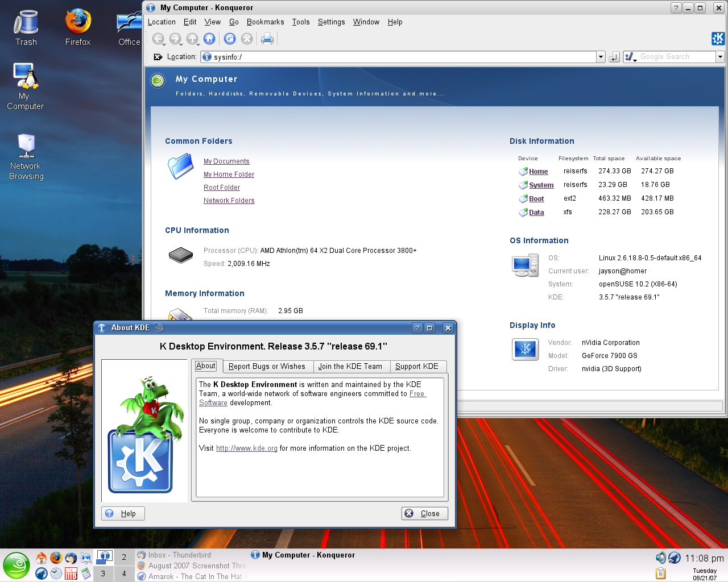Switch to virtual desktop 2 in pager
The image size is (728, 582).
tap(124, 558)
